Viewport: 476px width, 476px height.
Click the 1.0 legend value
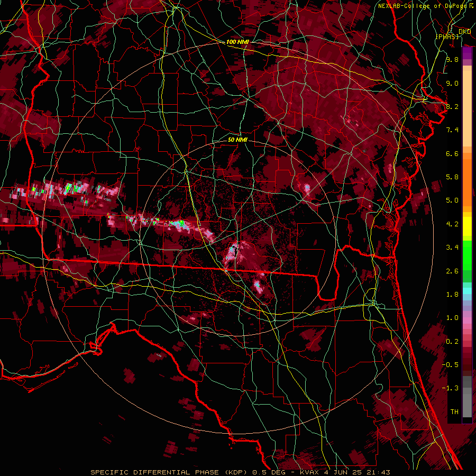452,318
